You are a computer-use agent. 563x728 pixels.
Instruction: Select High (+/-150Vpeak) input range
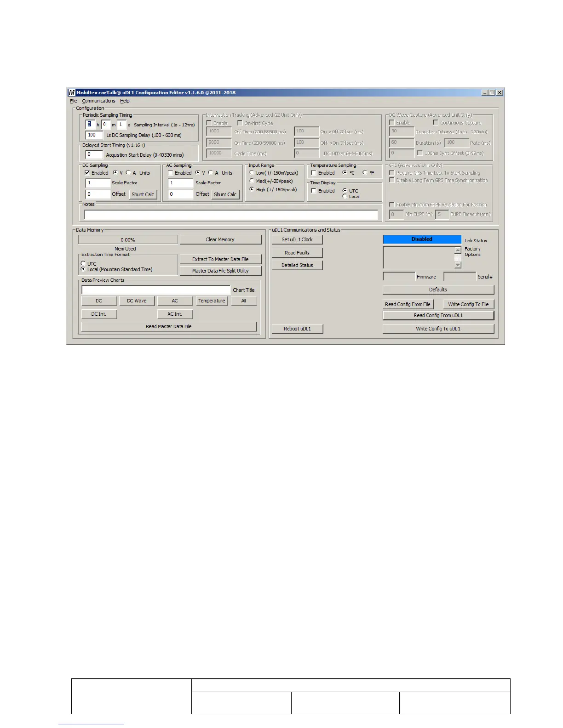[252, 189]
